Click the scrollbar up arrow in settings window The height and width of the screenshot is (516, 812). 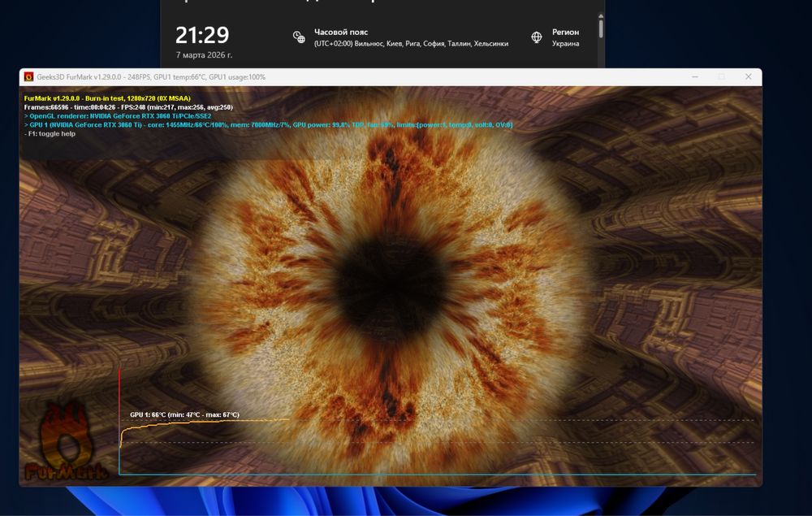click(601, 16)
